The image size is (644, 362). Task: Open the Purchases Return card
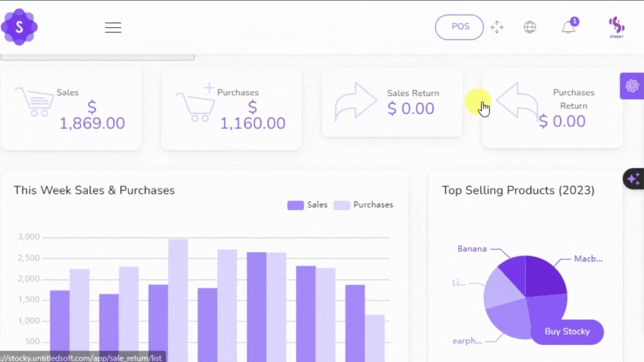[552, 109]
